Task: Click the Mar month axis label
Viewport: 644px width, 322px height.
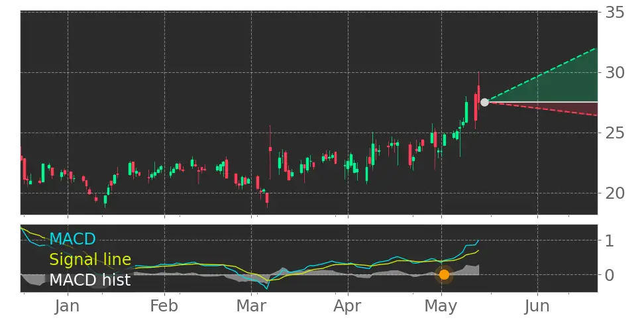Action: click(x=251, y=307)
